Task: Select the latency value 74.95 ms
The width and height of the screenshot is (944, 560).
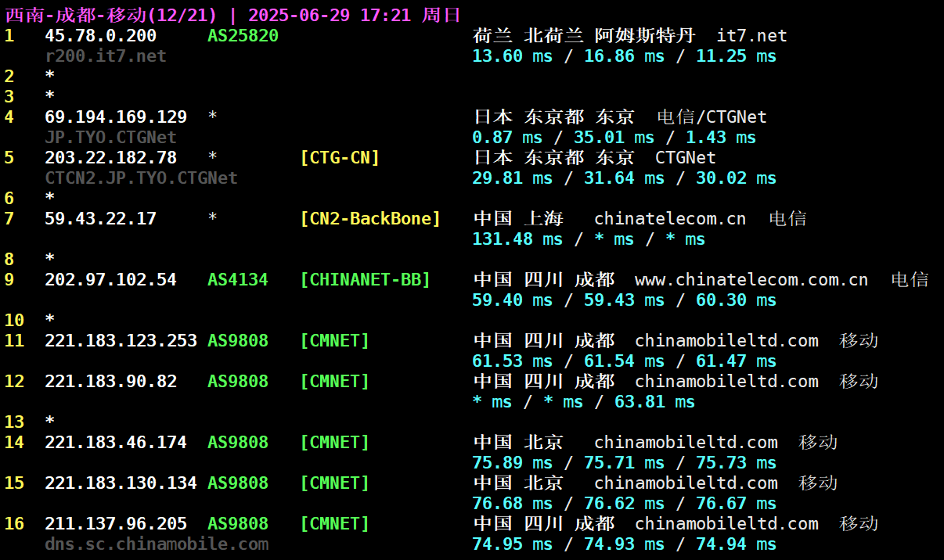Action: click(513, 544)
